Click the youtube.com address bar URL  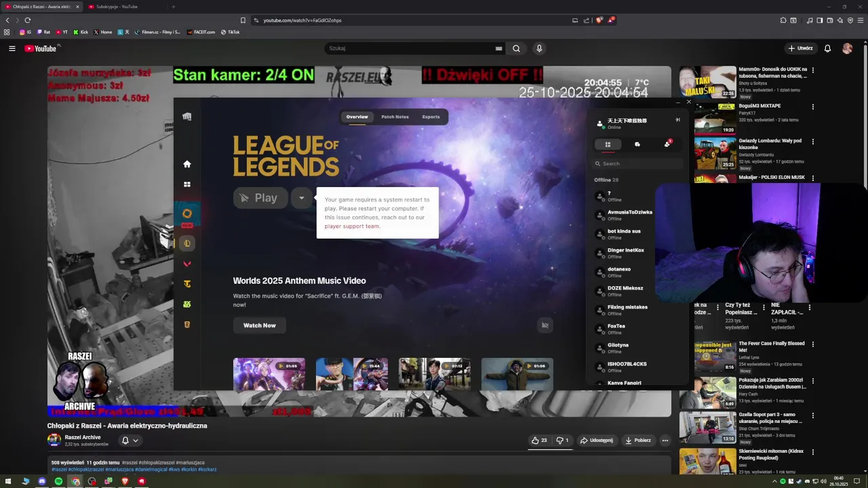302,20
